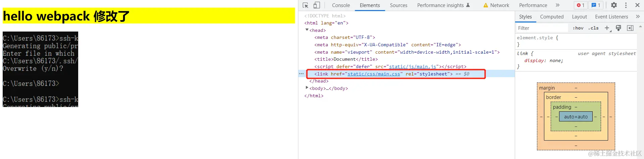This screenshot has width=644, height=159.
Task: Toggle the computed styles sidebar icon
Action: point(630,28)
